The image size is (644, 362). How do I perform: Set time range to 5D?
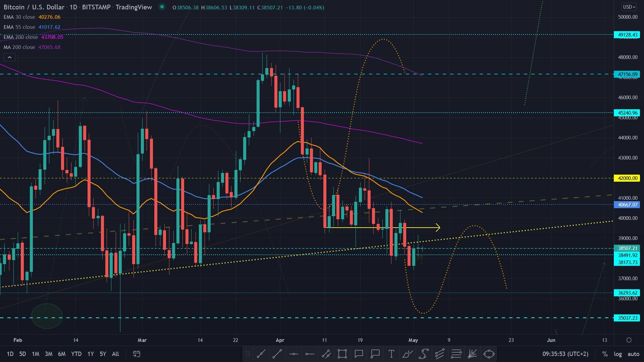[22, 354]
